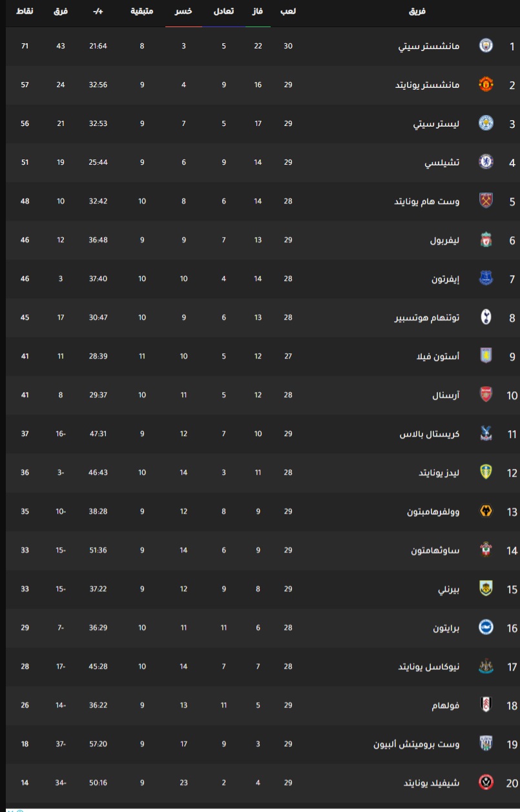The image size is (520, 812).
Task: Click the West Ham United crest
Action: coord(486,201)
